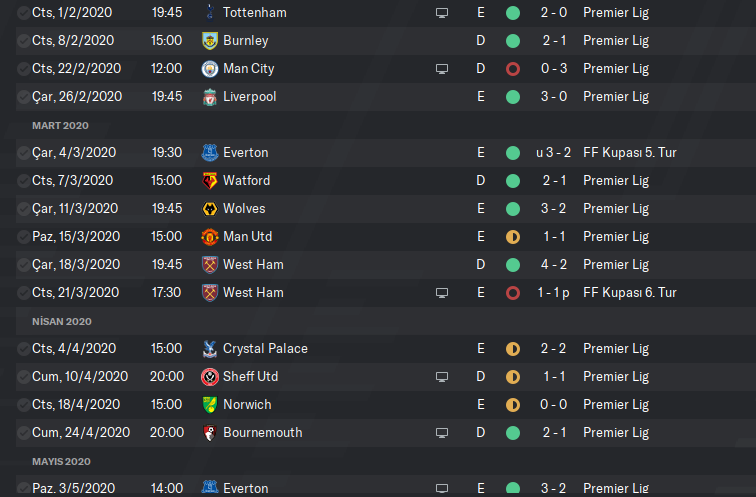Open the Wolves club badge
756x497 pixels.
pos(209,209)
